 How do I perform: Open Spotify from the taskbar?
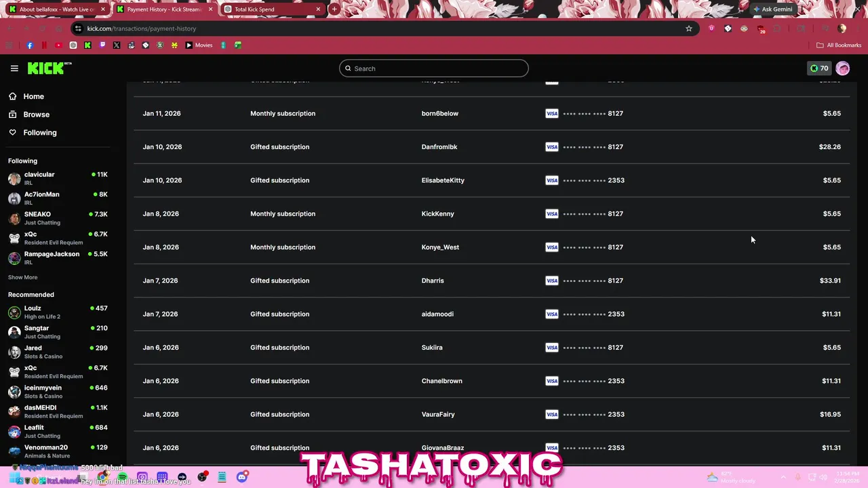pyautogui.click(x=121, y=477)
